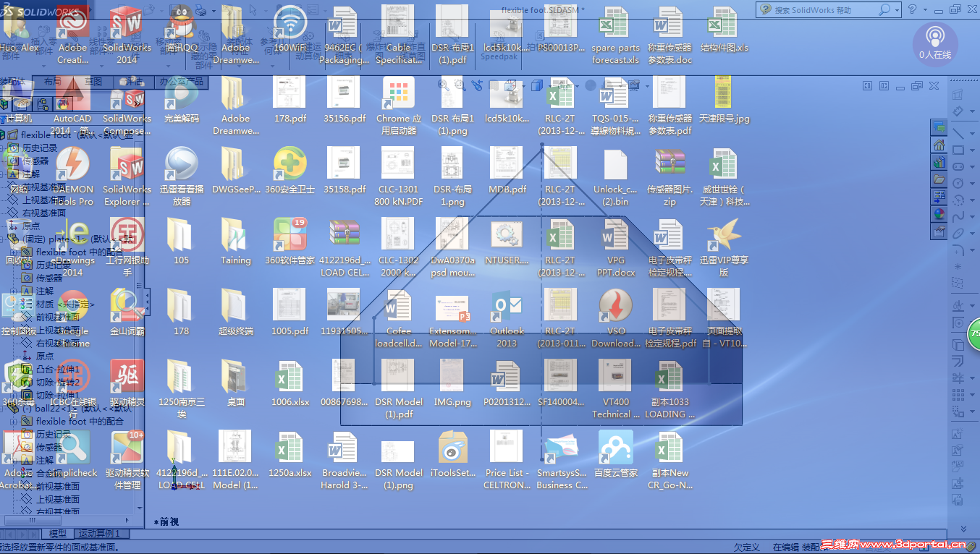Select 切除-旋转2 in the feature tree
This screenshot has width=980, height=554.
58,383
